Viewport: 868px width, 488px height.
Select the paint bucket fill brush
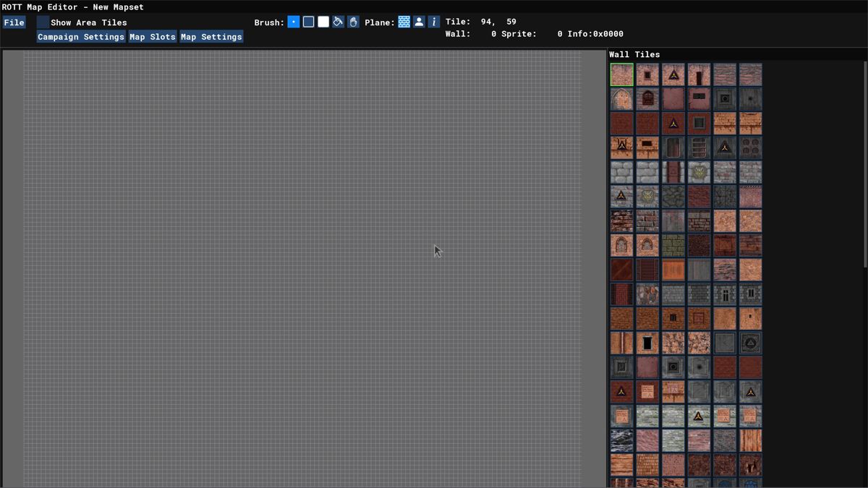(x=338, y=22)
